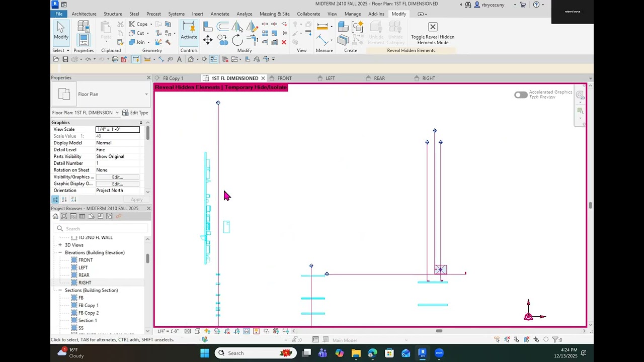Collapse Elevations (Building Elevation) node
644x362 pixels.
[x=60, y=252]
